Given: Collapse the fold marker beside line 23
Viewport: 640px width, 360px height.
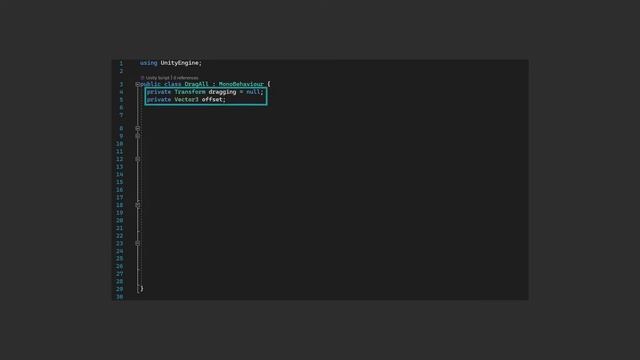Looking at the screenshot, I should (138, 243).
